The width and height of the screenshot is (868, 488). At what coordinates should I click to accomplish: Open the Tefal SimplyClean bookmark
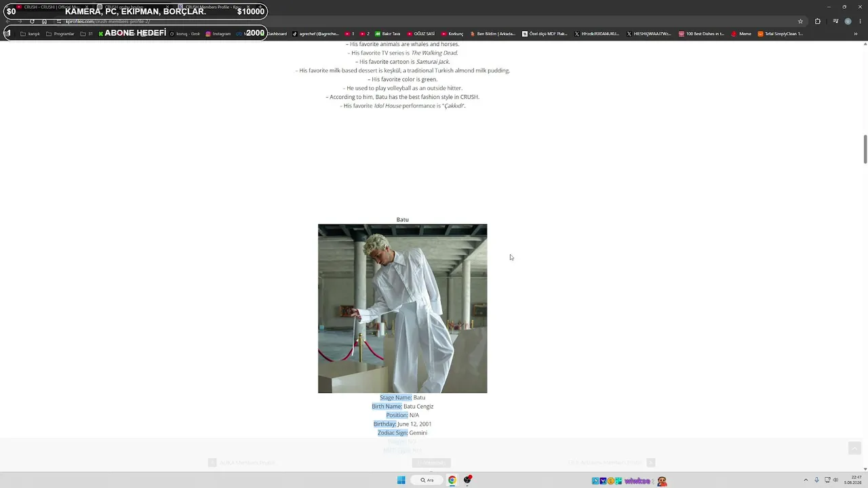tap(781, 33)
